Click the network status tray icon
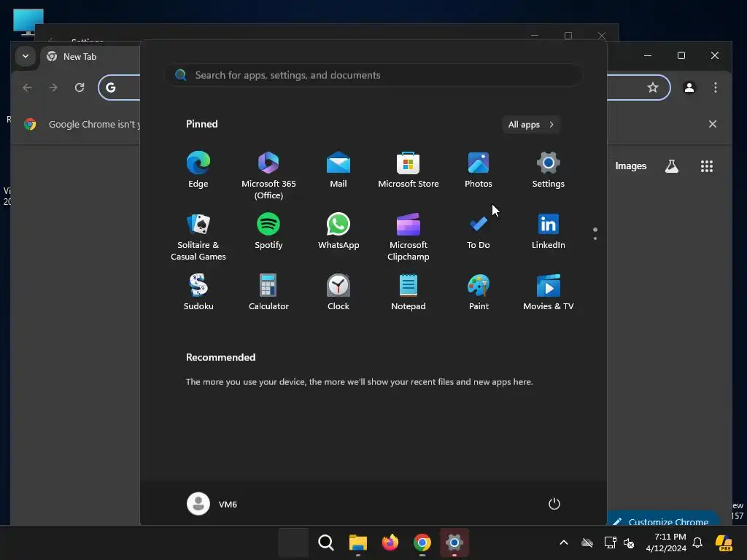 pos(611,542)
